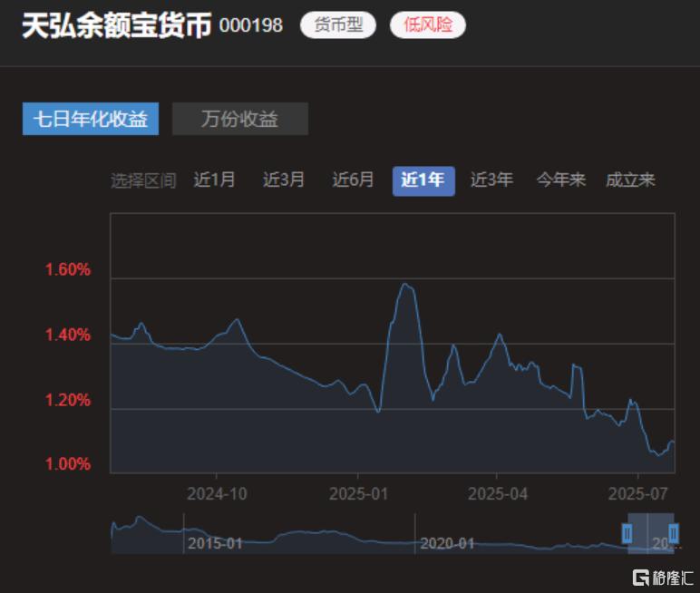This screenshot has height=593, width=700.
Task: Click the 2015-01 marker in overview timeline
Action: 215,543
